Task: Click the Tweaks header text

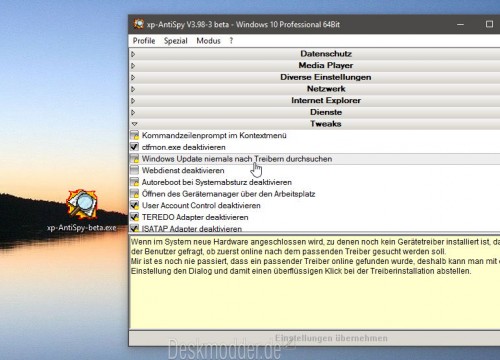Action: point(326,124)
